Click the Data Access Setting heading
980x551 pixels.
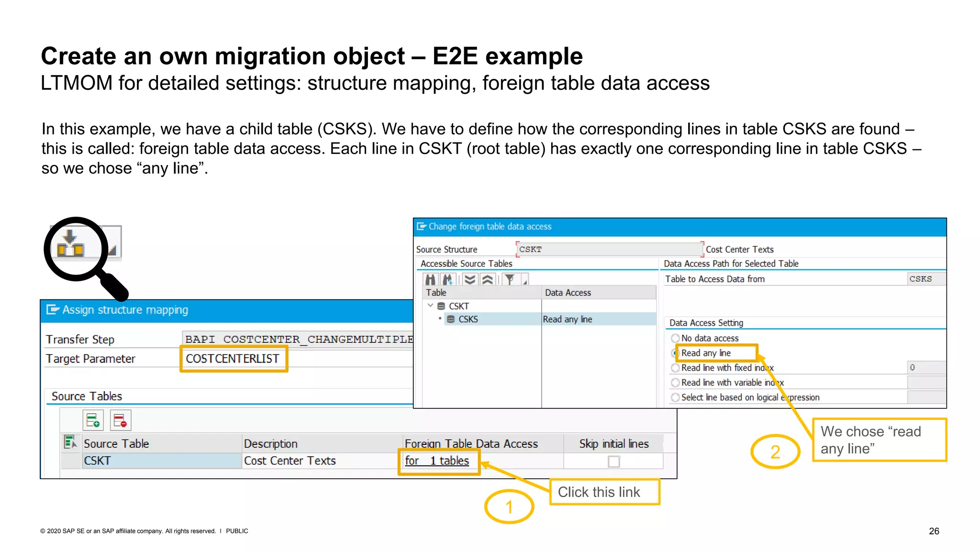click(706, 323)
